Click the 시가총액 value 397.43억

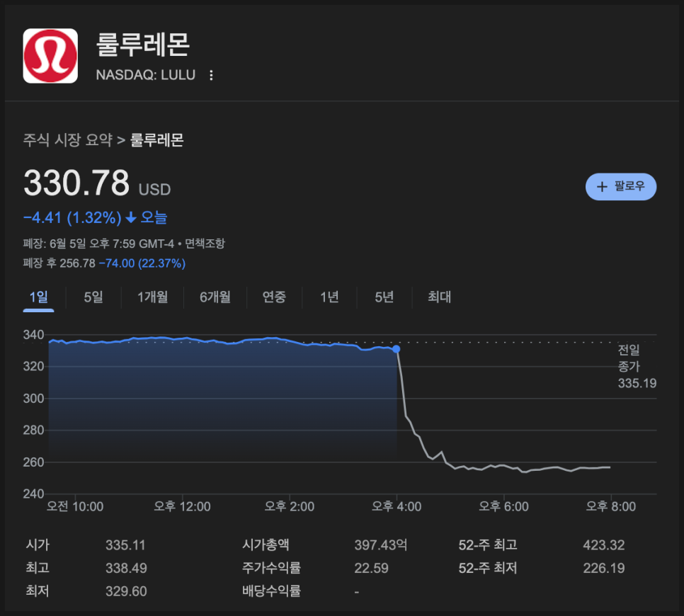[x=381, y=545]
